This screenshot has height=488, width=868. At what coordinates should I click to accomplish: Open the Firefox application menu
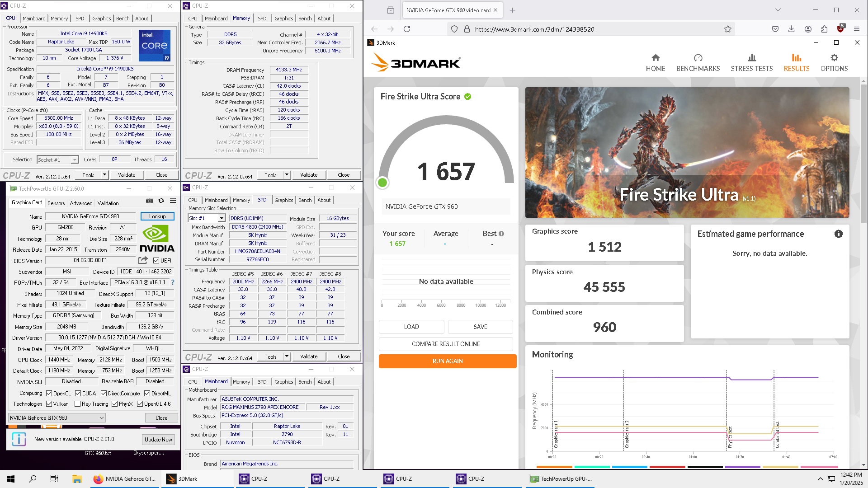tap(857, 29)
